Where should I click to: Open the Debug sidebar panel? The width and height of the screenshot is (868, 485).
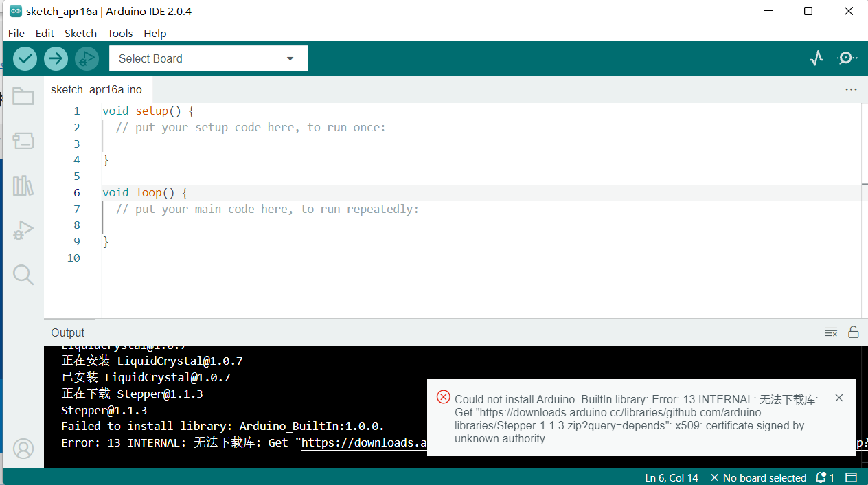pyautogui.click(x=23, y=230)
